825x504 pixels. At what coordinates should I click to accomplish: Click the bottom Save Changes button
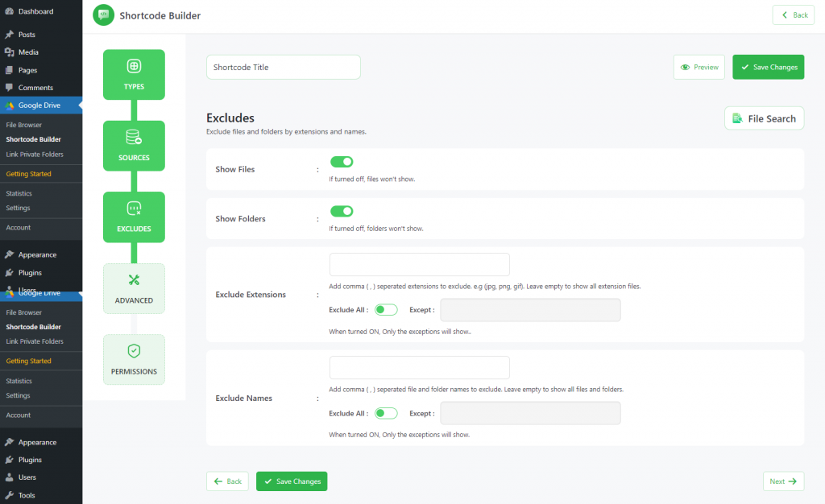pyautogui.click(x=292, y=481)
